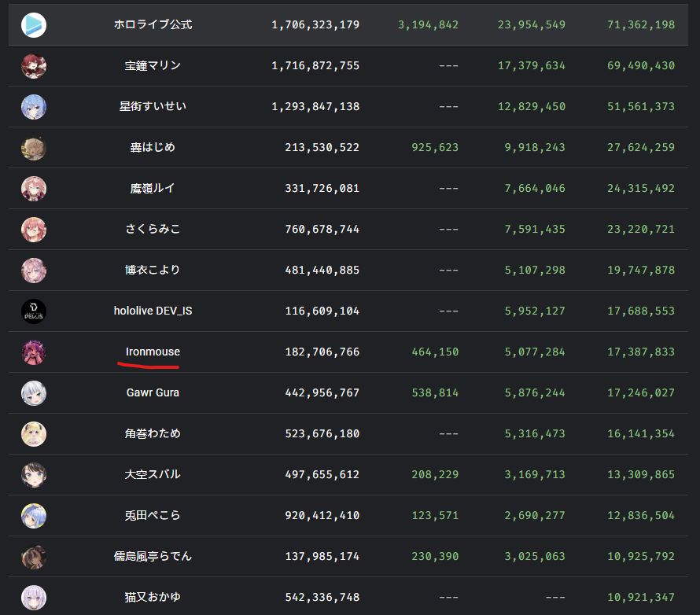Image resolution: width=700 pixels, height=615 pixels.
Task: Click total views value 116,609,104
Action: (x=322, y=311)
